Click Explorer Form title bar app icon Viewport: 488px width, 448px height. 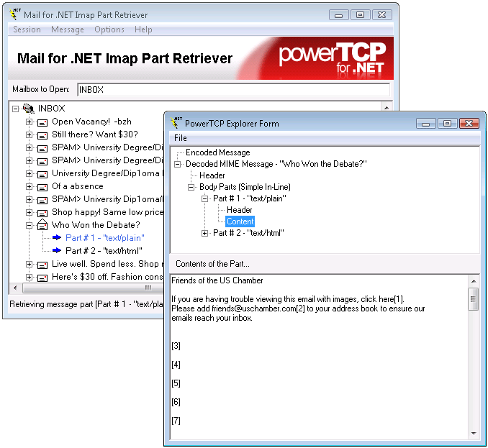(x=176, y=122)
